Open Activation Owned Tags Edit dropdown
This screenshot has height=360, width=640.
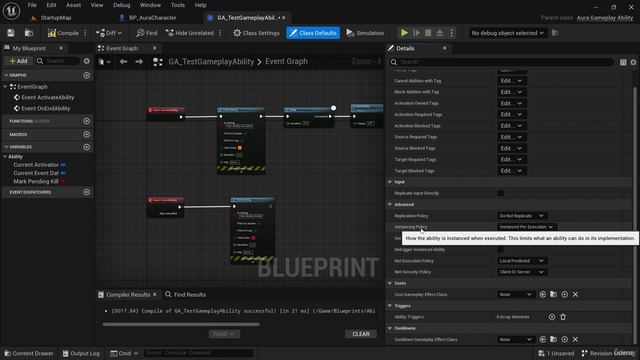pyautogui.click(x=511, y=103)
